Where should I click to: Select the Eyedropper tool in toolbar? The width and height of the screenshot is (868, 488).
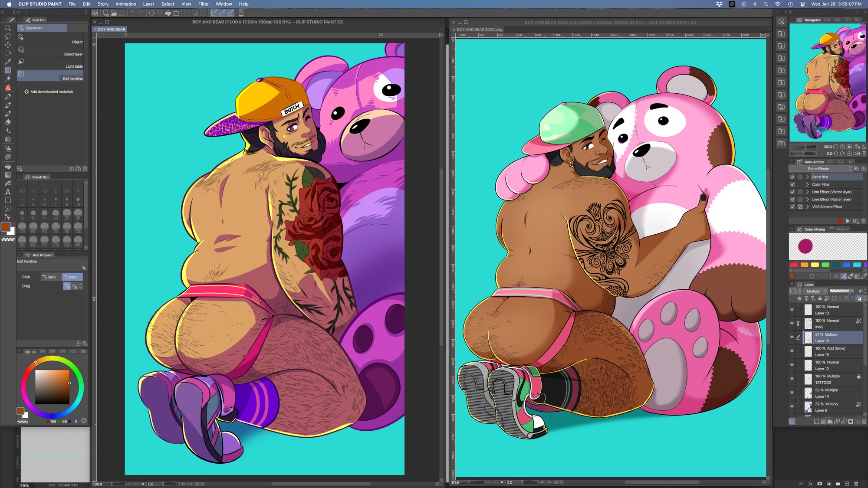8,62
